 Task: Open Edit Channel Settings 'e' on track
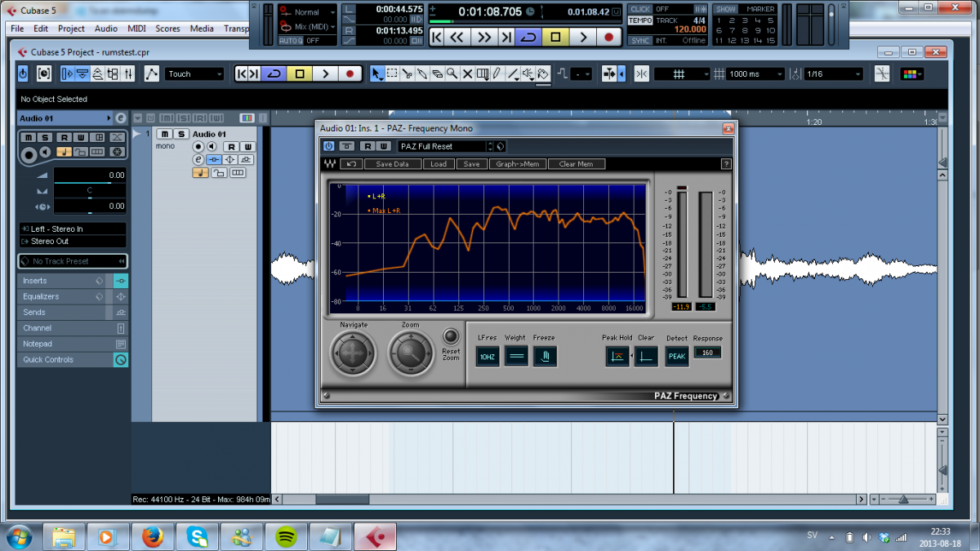coord(198,159)
